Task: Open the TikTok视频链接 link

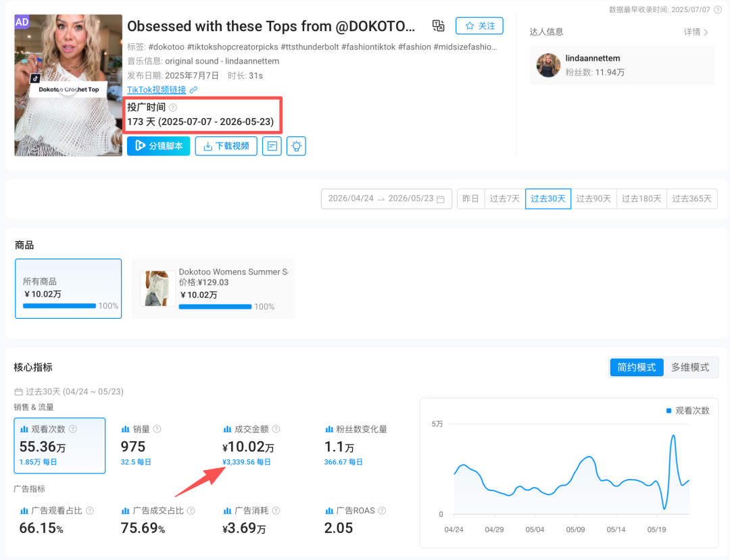Action: click(156, 90)
